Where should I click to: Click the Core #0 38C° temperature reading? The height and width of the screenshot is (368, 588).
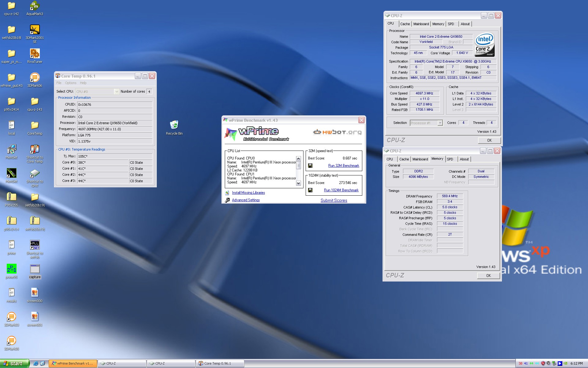(x=103, y=163)
